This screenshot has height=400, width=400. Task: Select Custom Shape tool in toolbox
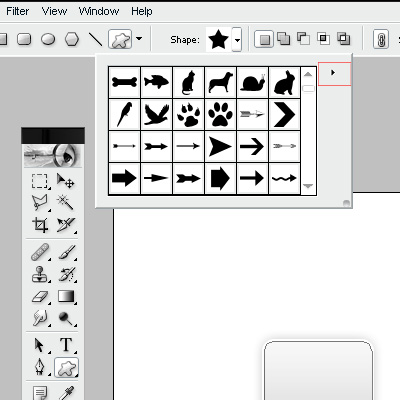pos(66,368)
